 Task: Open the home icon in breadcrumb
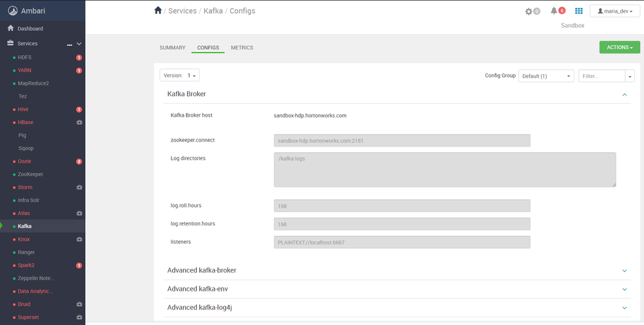pyautogui.click(x=158, y=11)
